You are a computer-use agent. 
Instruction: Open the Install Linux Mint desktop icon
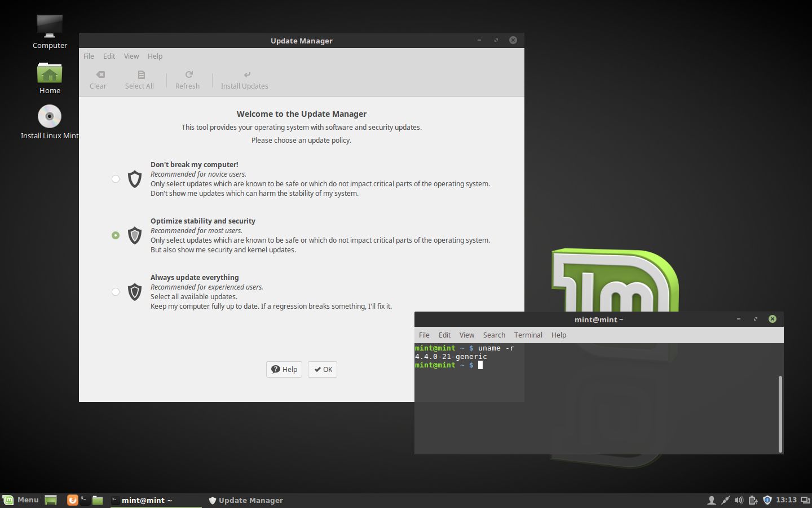(x=50, y=117)
